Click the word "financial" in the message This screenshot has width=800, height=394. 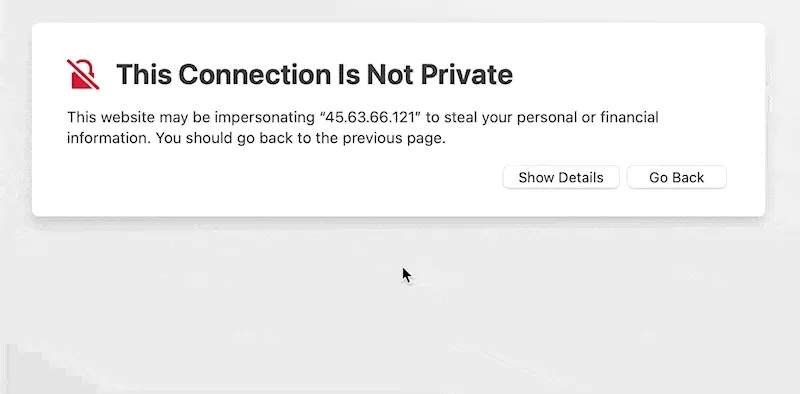pos(629,117)
